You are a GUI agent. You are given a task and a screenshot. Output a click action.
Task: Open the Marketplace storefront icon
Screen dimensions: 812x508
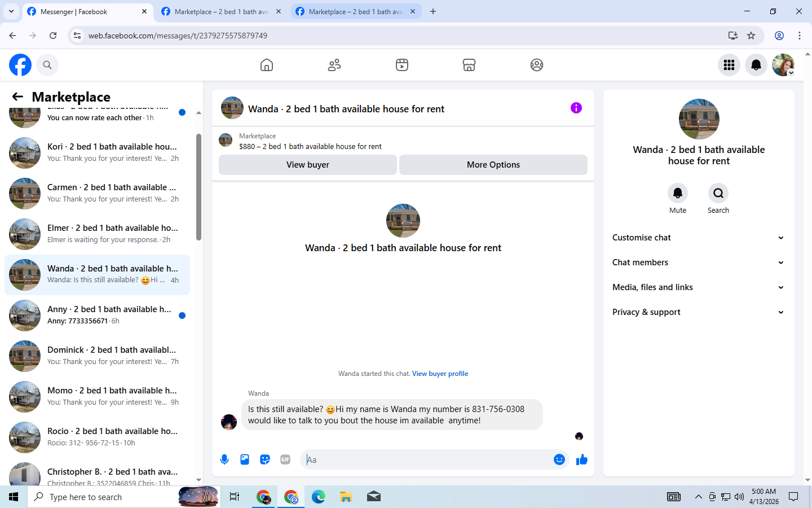pos(469,65)
